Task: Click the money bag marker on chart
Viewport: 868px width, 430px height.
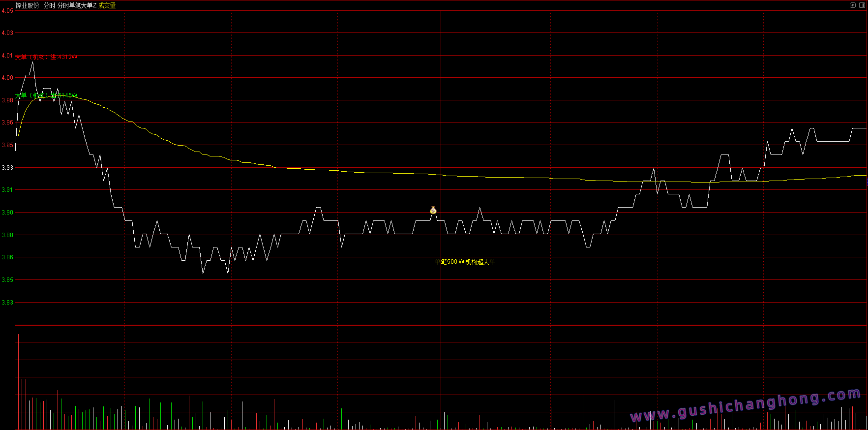Action: tap(433, 211)
